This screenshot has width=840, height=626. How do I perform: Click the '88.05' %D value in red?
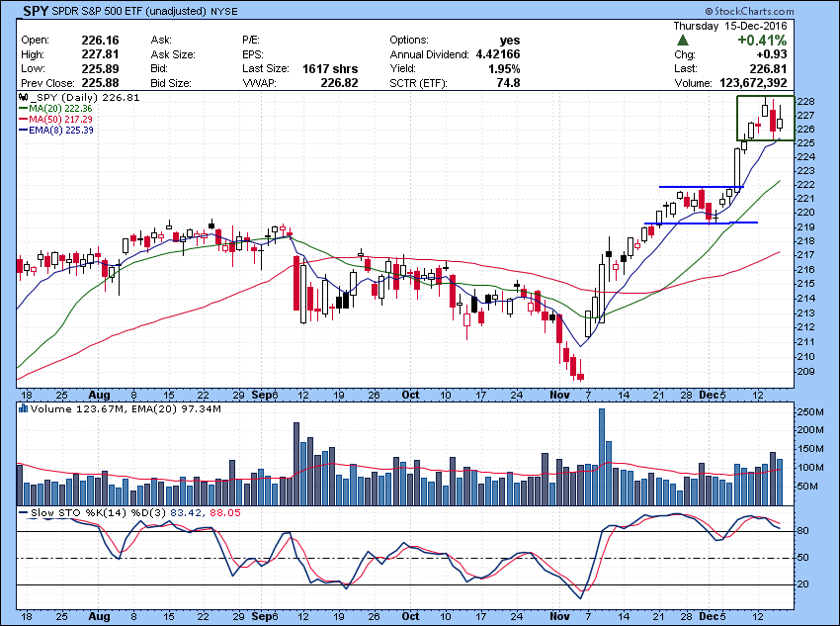(x=225, y=513)
